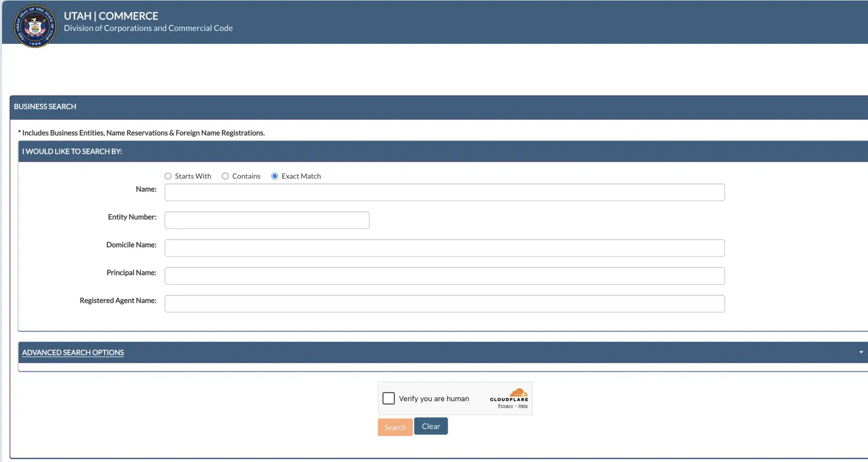Image resolution: width=868 pixels, height=462 pixels.
Task: Expand the Advanced Search Options arrow
Action: tap(861, 352)
